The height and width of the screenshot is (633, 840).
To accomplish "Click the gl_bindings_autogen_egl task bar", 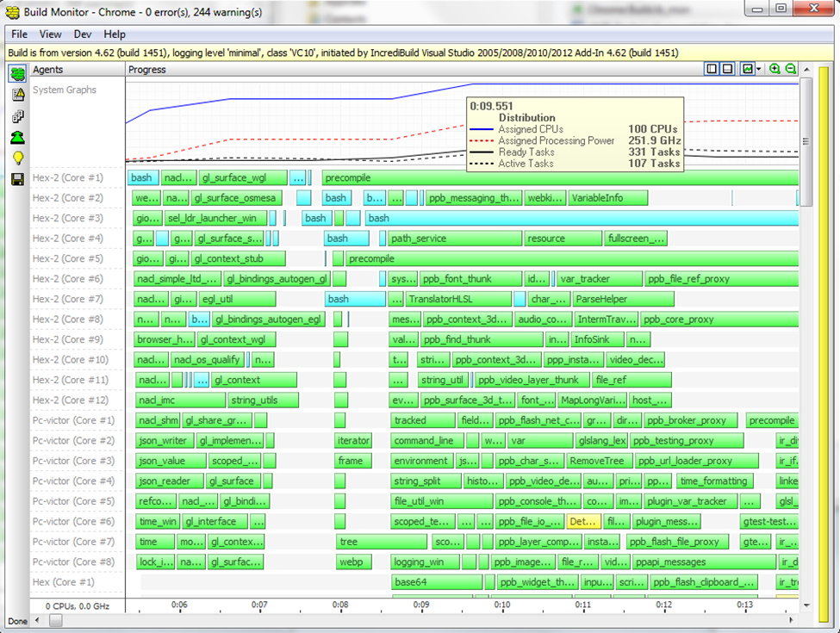I will [x=268, y=320].
